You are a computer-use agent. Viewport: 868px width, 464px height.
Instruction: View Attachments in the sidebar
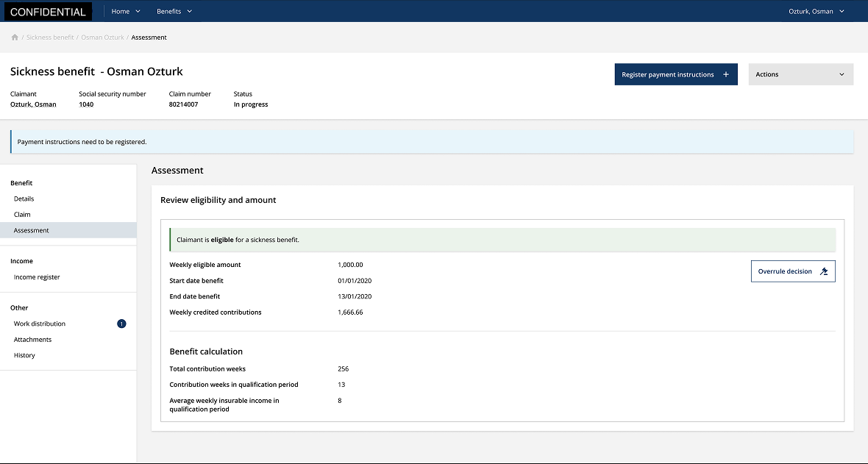coord(33,340)
